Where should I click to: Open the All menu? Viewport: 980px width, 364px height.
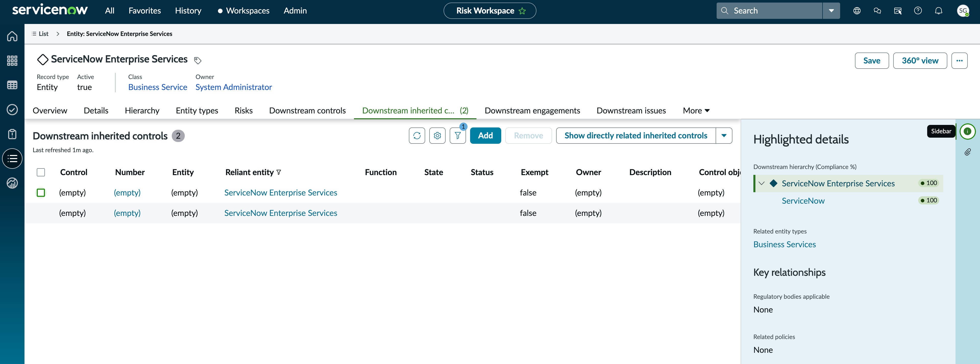[109, 11]
